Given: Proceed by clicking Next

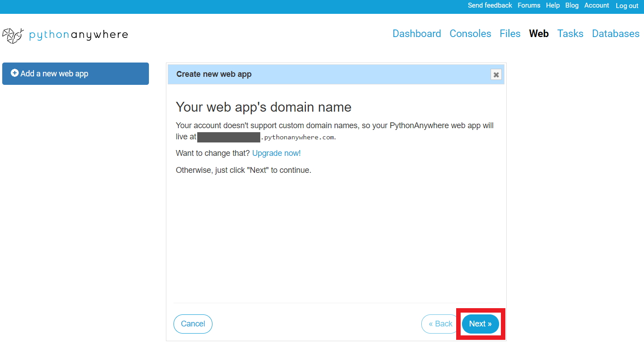Looking at the screenshot, I should tap(480, 324).
